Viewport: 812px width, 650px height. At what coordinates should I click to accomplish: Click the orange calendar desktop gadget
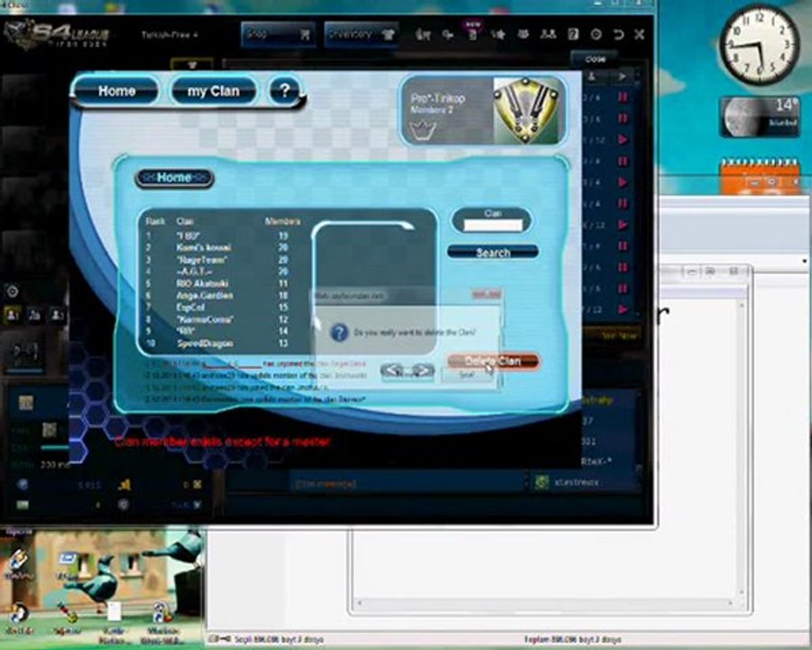[x=761, y=177]
